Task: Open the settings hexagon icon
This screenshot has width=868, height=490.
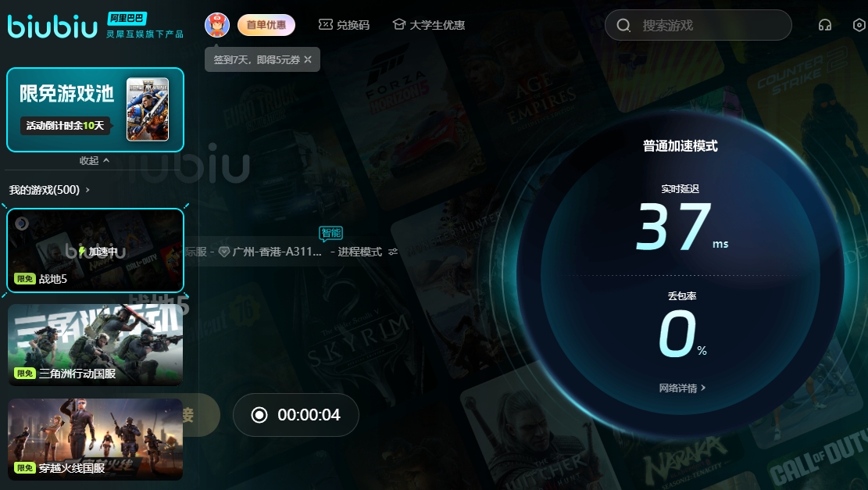Action: click(859, 26)
